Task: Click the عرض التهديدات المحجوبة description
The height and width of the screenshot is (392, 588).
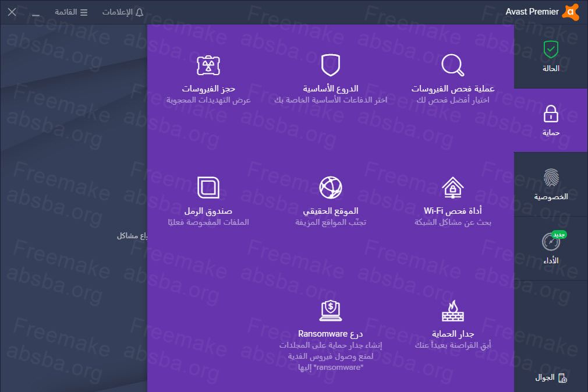Action: pos(208,100)
